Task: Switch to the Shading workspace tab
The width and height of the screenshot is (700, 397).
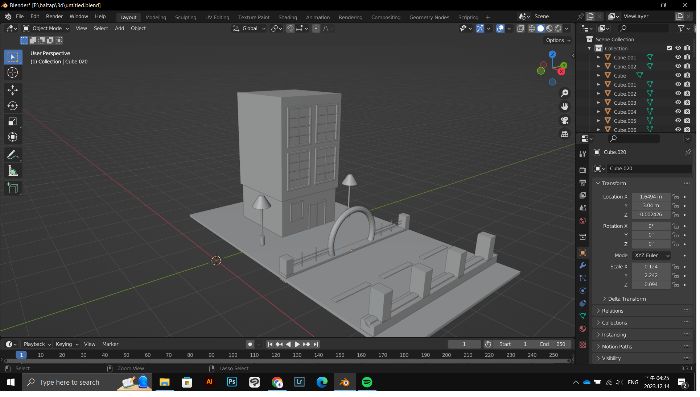Action: [289, 17]
